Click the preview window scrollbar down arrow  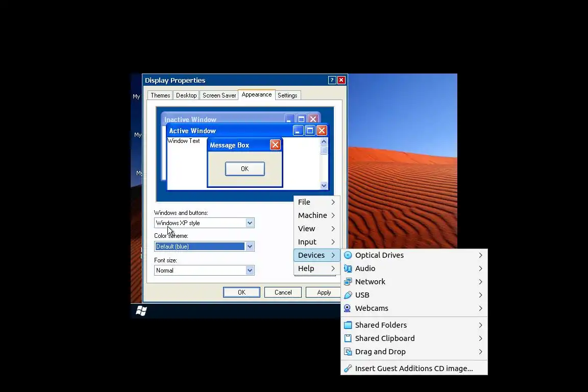(324, 186)
